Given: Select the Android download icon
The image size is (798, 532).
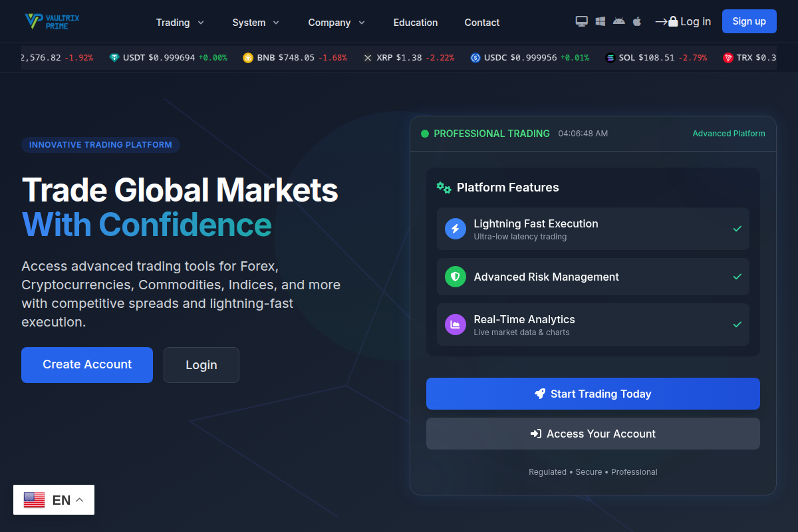Looking at the screenshot, I should [x=619, y=21].
